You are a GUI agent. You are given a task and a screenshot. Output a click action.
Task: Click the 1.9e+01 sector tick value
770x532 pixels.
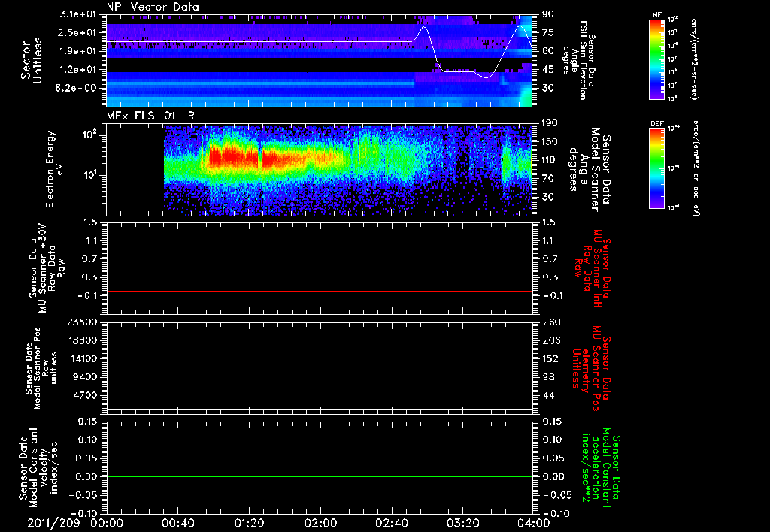point(78,51)
